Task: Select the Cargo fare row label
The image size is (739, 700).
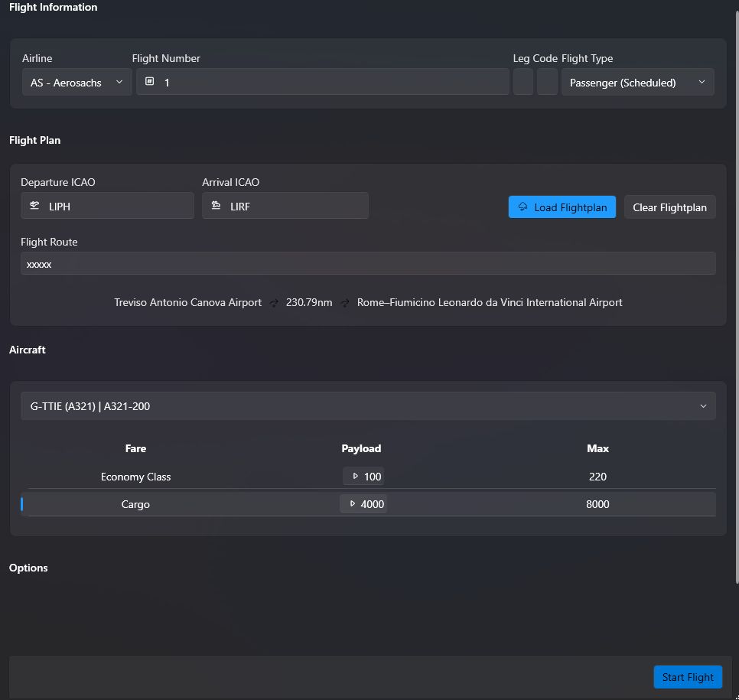Action: pos(135,505)
